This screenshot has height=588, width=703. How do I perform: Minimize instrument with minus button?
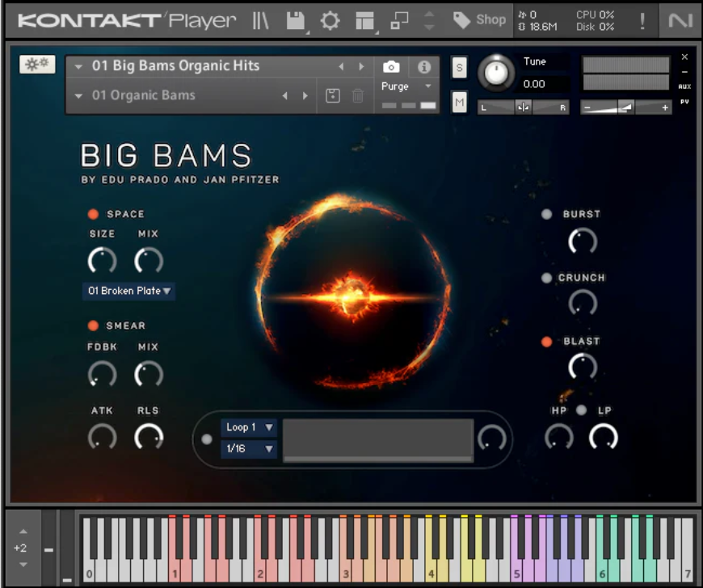click(x=684, y=72)
